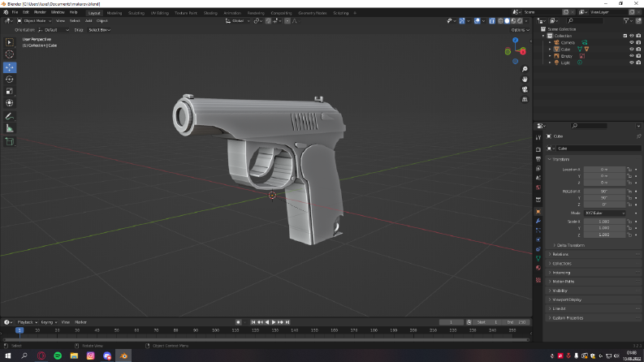Select the Measure tool

10,129
